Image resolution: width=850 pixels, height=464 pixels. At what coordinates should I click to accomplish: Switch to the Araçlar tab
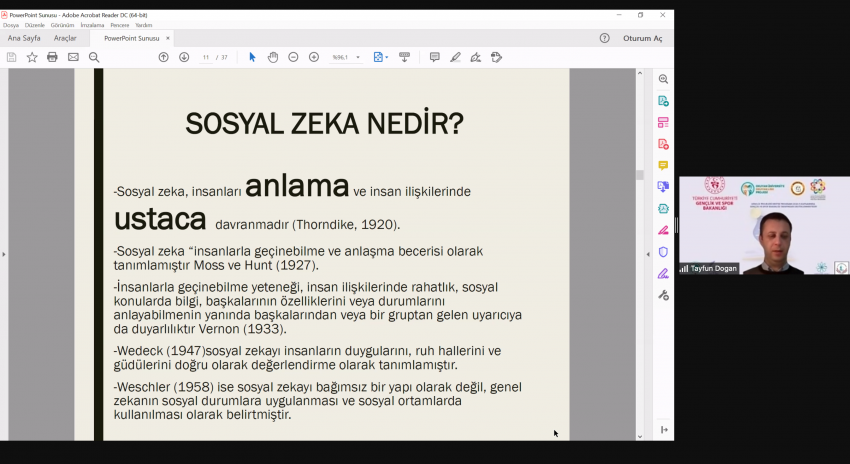[65, 38]
